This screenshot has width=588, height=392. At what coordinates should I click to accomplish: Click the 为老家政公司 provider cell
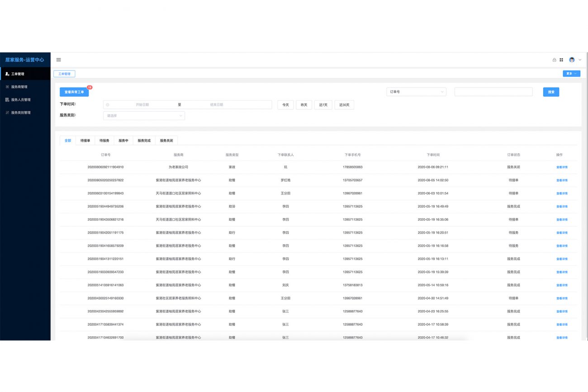[178, 167]
